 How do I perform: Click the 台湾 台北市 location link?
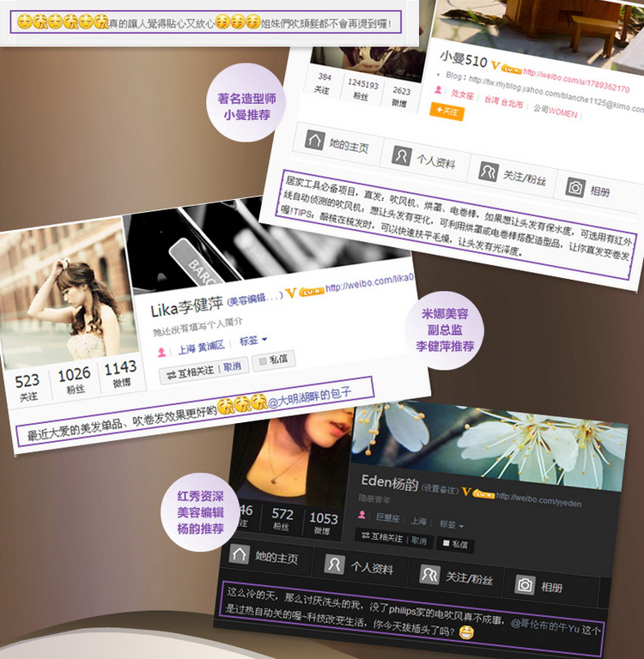(503, 101)
